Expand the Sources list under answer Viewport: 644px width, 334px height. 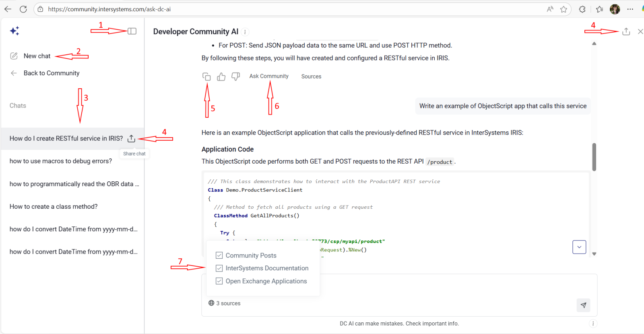click(x=311, y=77)
